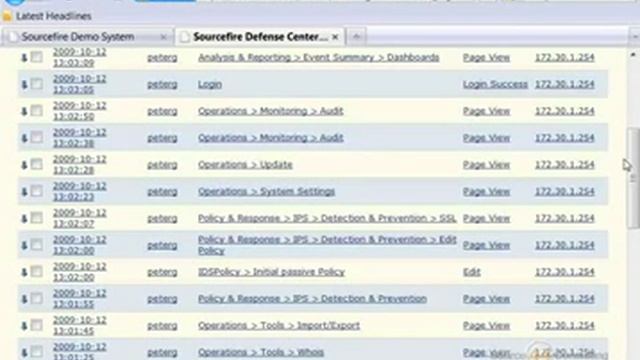Open Operations > Tools > Whois link
The height and width of the screenshot is (360, 640).
coord(261,352)
